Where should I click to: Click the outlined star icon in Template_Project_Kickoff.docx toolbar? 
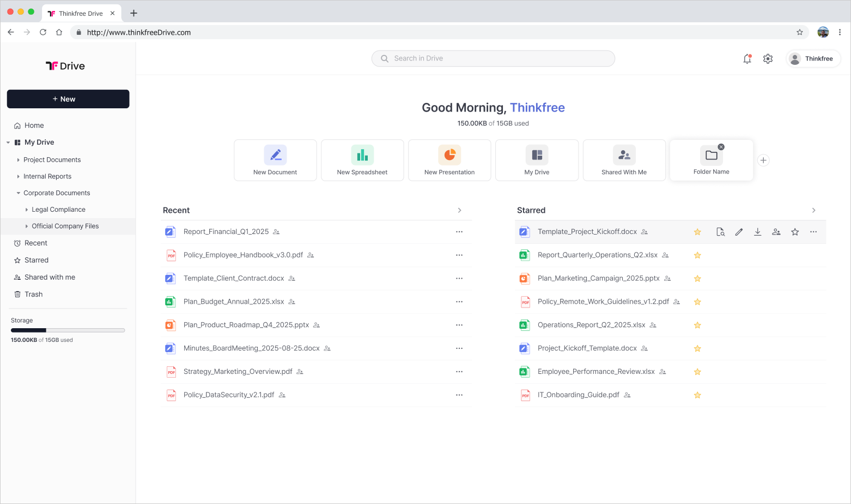[x=795, y=232]
